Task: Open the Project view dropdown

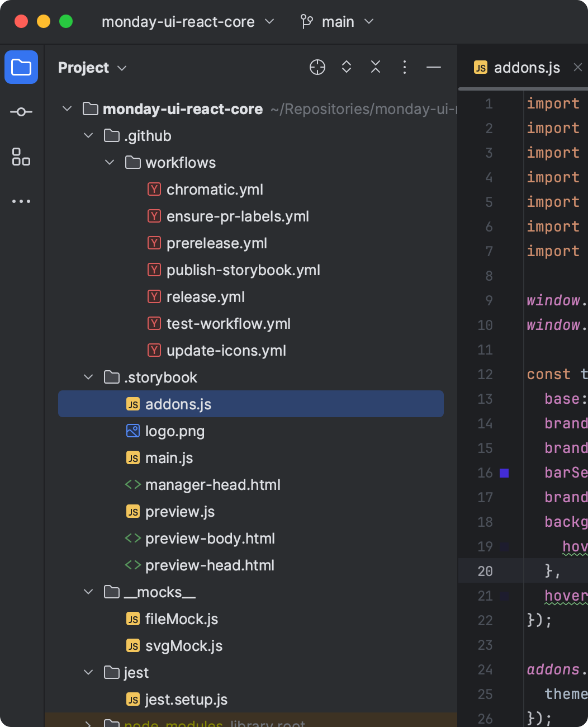Action: (x=92, y=68)
